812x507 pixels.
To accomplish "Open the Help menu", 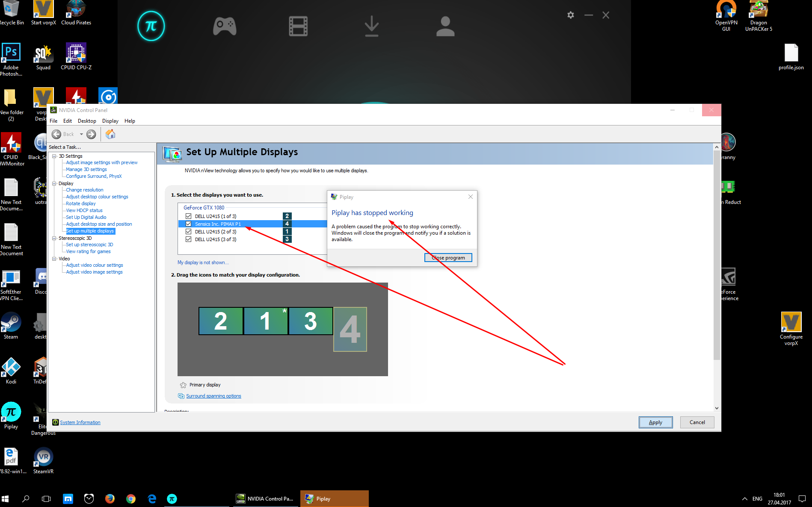I will click(130, 121).
